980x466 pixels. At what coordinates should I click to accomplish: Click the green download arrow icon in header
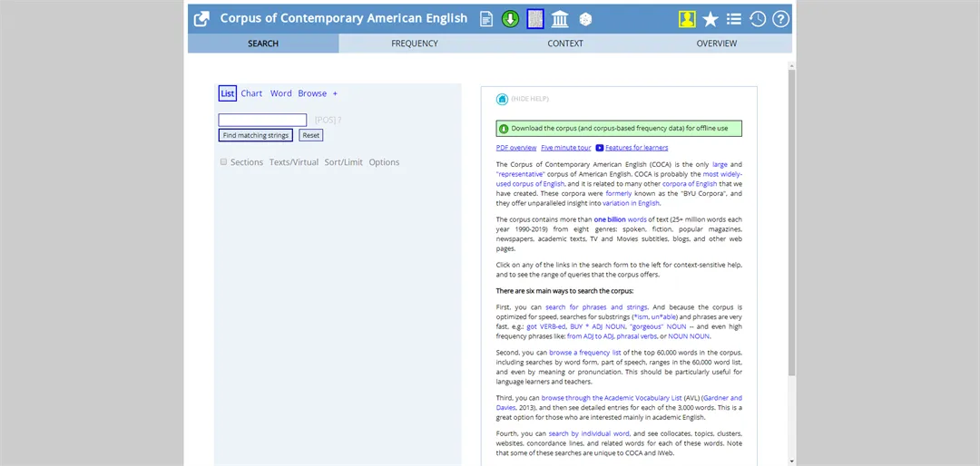tap(511, 19)
